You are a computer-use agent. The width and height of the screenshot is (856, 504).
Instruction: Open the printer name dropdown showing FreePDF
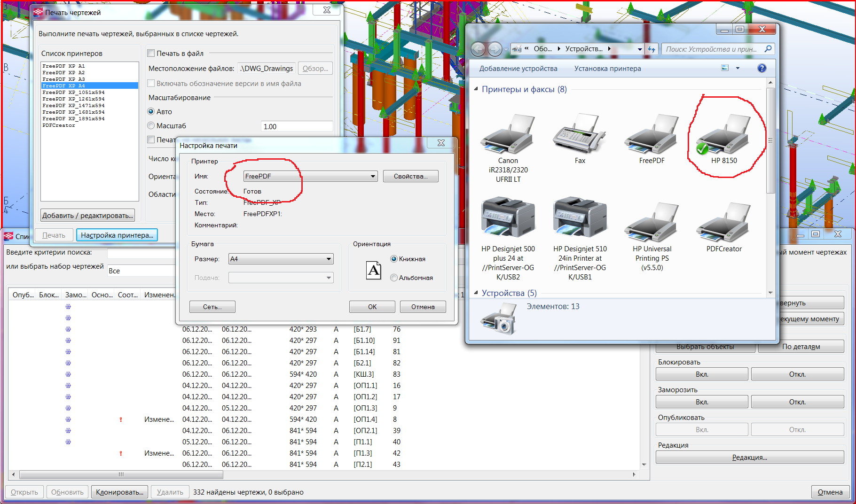373,176
